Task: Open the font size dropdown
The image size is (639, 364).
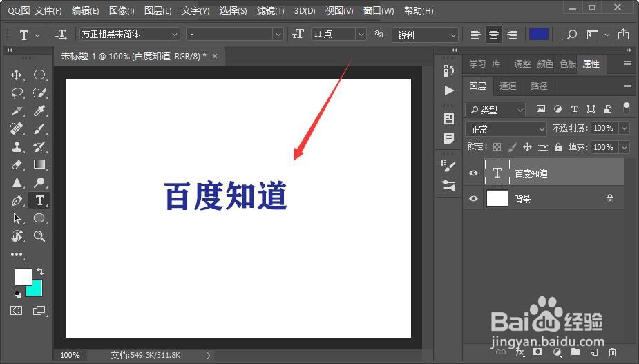Action: 361,35
